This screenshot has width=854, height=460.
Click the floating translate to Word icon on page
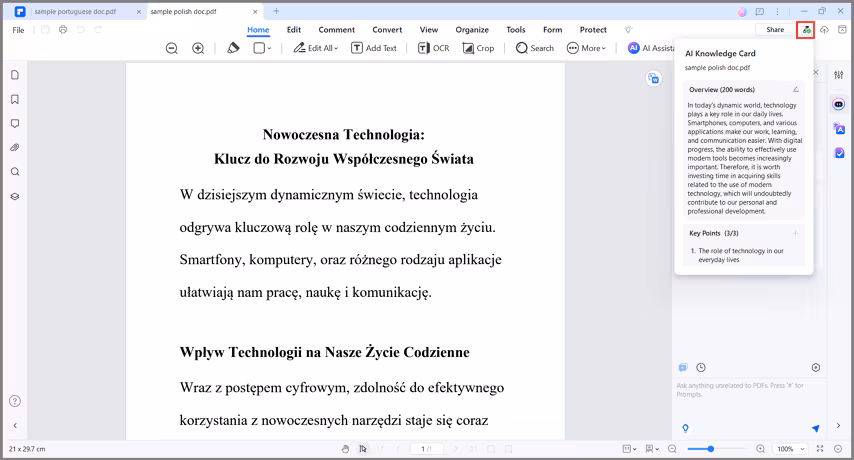[654, 78]
